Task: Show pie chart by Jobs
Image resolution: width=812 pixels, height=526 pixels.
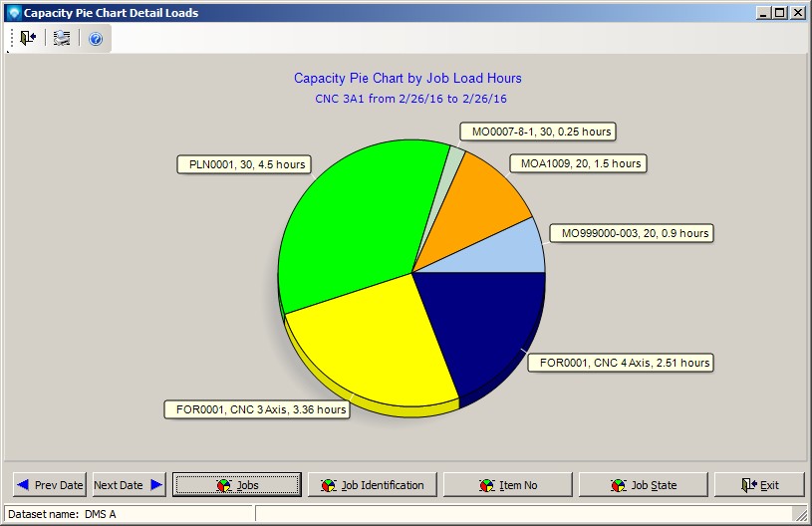Action: 237,485
